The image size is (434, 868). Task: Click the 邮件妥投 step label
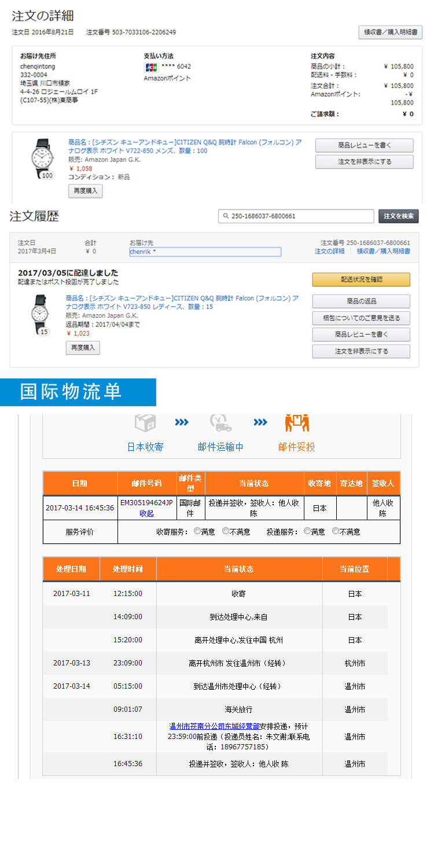(x=297, y=447)
